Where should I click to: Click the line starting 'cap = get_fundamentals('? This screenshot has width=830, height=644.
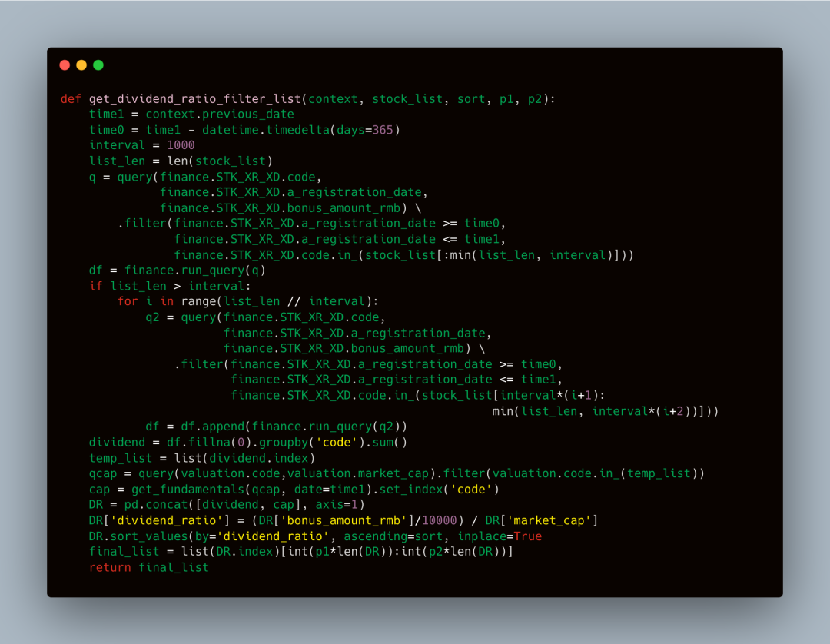point(294,490)
